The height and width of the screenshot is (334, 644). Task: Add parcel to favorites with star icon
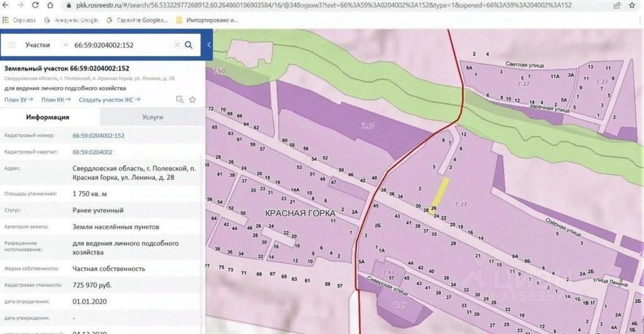[x=193, y=100]
